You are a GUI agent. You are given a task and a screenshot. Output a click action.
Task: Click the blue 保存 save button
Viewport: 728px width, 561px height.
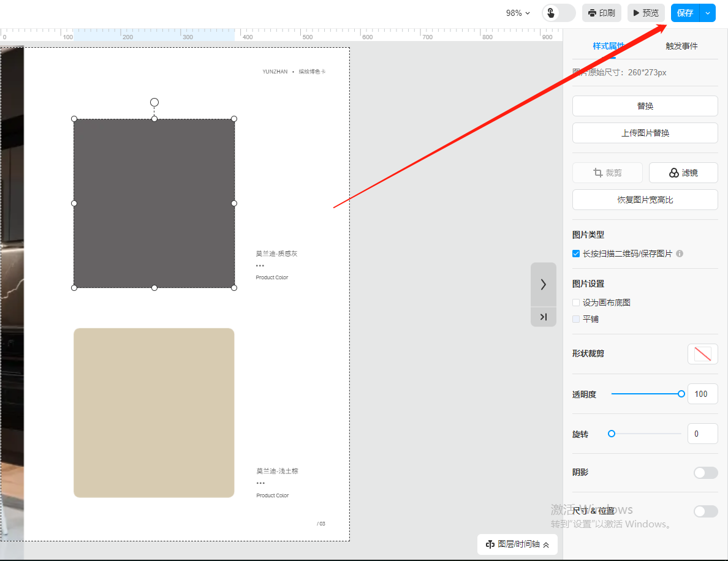click(685, 13)
